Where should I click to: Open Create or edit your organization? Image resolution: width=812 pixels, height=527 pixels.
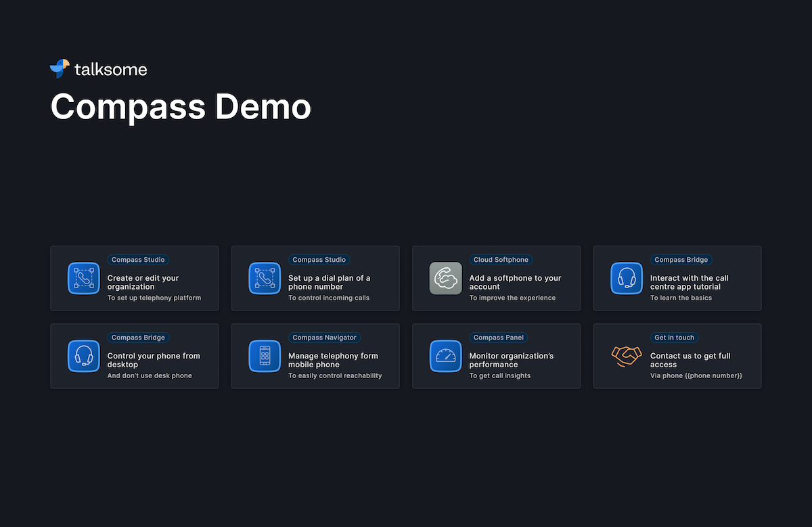134,278
